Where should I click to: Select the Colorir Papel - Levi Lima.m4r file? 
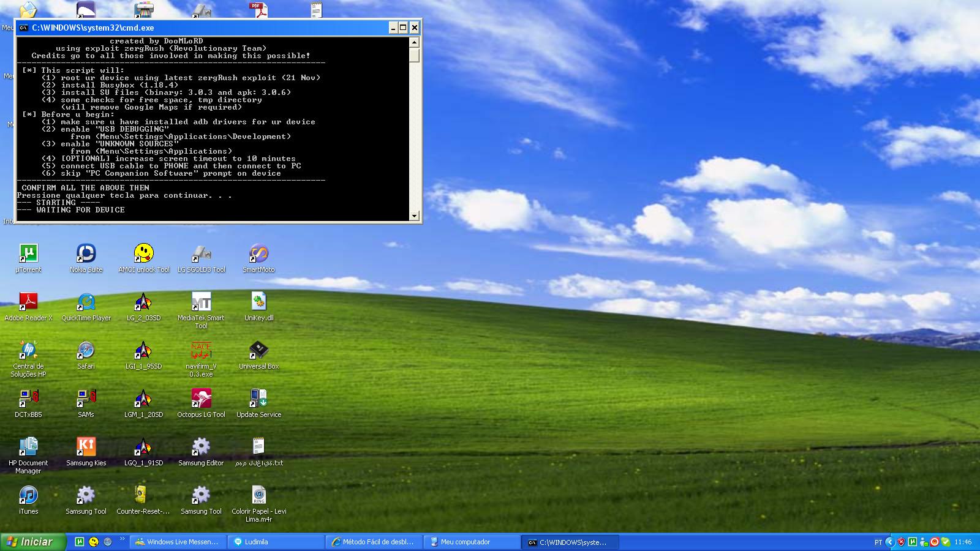(258, 503)
